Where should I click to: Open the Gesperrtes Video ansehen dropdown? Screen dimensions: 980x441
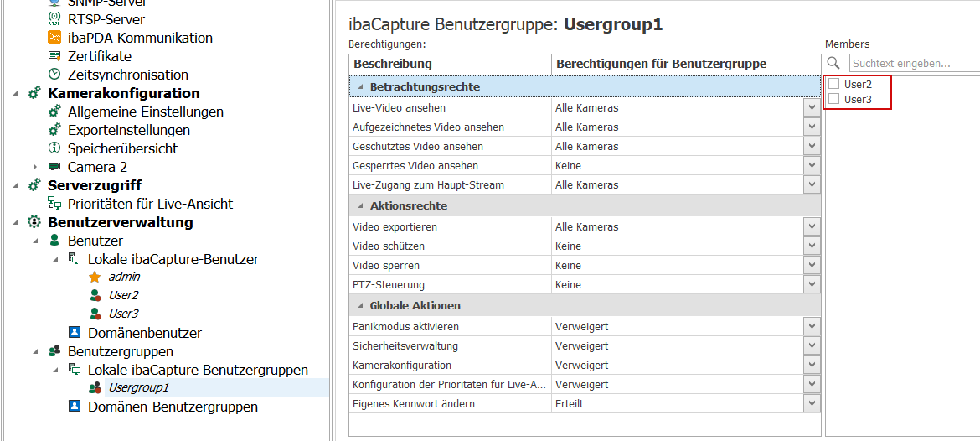point(812,166)
